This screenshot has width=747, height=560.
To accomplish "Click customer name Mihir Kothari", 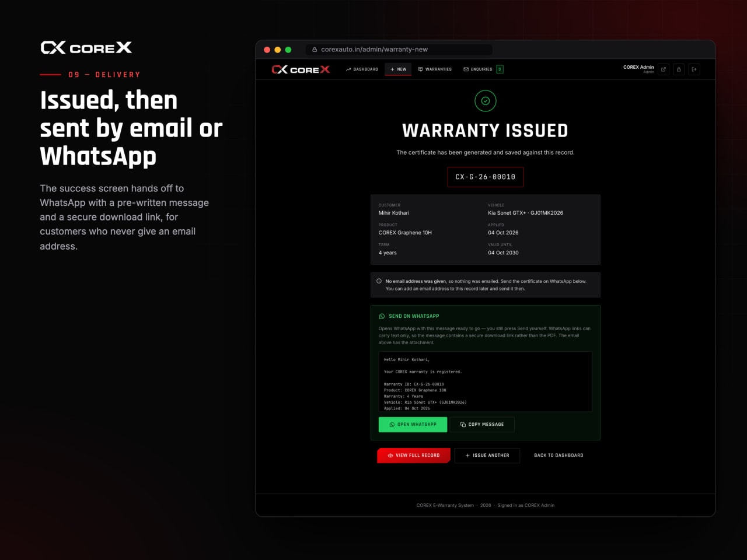I will tap(394, 213).
